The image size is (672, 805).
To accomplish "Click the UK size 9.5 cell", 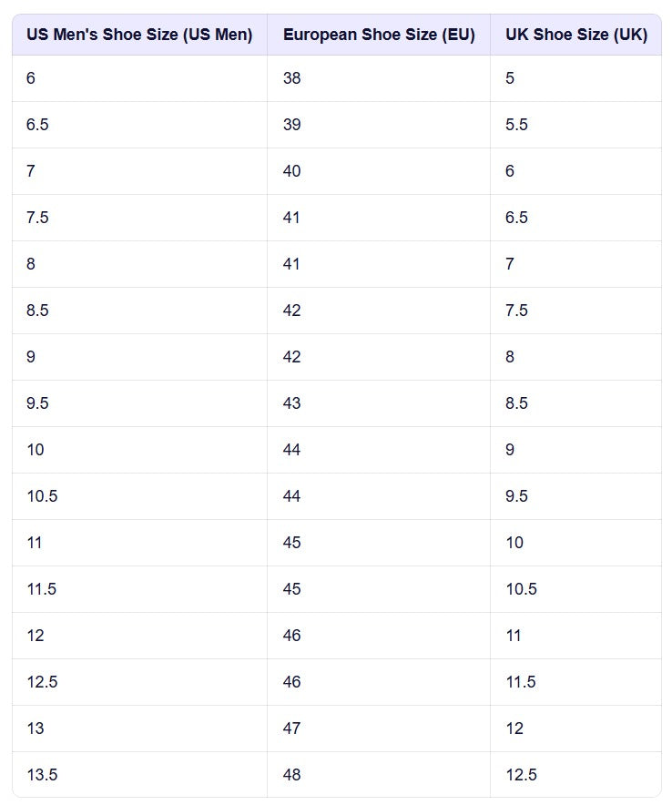I will [516, 496].
